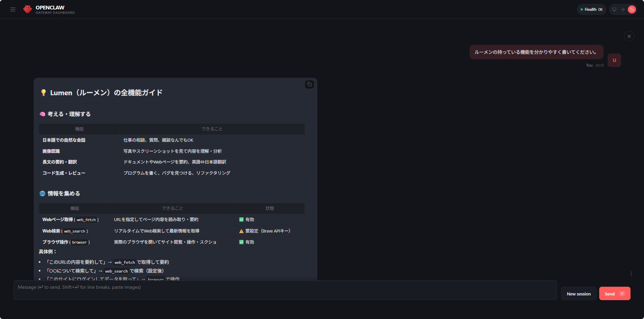This screenshot has height=319, width=644.
Task: Start a New session
Action: (x=578, y=294)
